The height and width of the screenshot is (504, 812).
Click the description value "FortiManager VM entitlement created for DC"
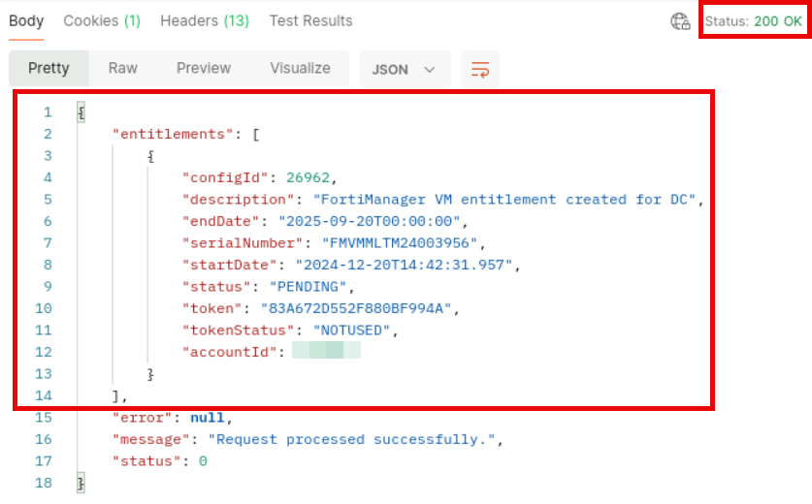tap(504, 200)
